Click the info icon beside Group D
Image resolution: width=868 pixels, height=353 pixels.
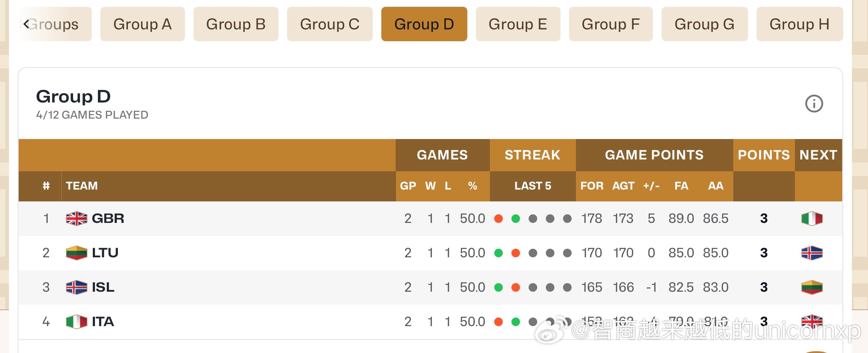coord(814,104)
